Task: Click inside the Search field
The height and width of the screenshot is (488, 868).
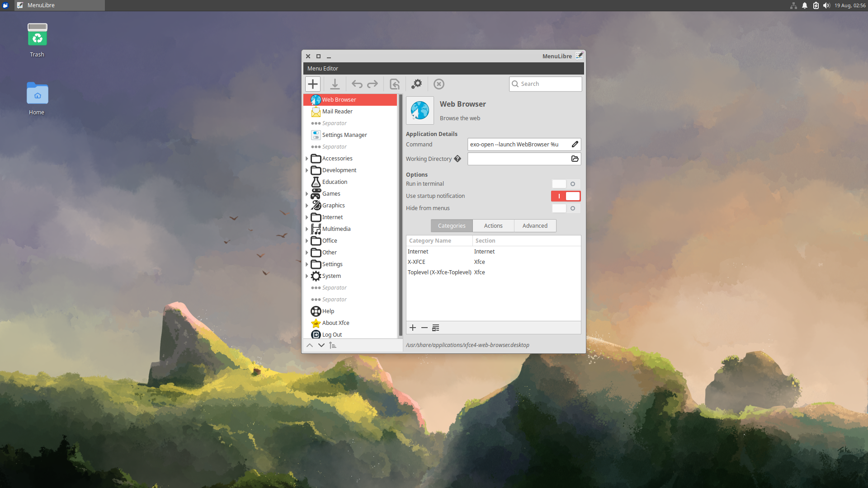Action: pos(545,84)
